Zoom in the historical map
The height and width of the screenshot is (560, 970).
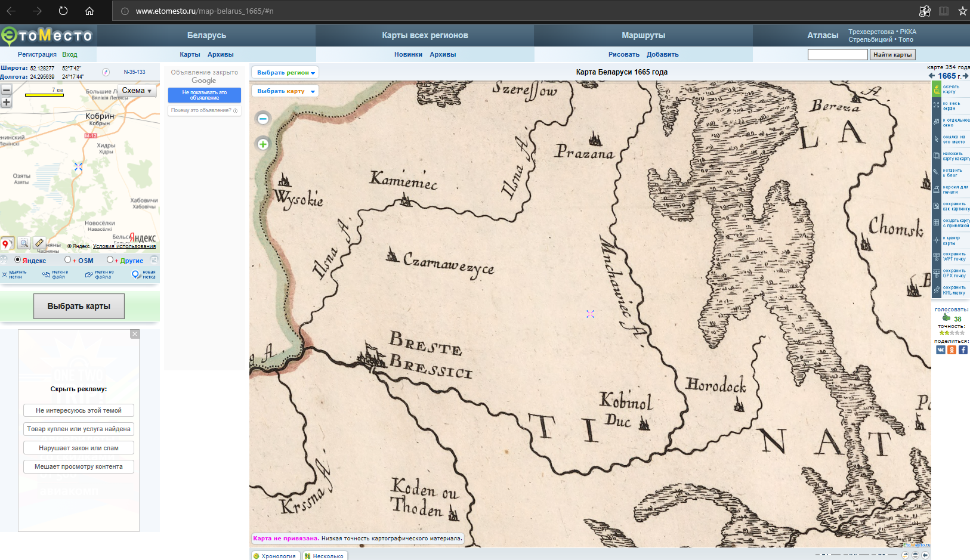[x=263, y=144]
